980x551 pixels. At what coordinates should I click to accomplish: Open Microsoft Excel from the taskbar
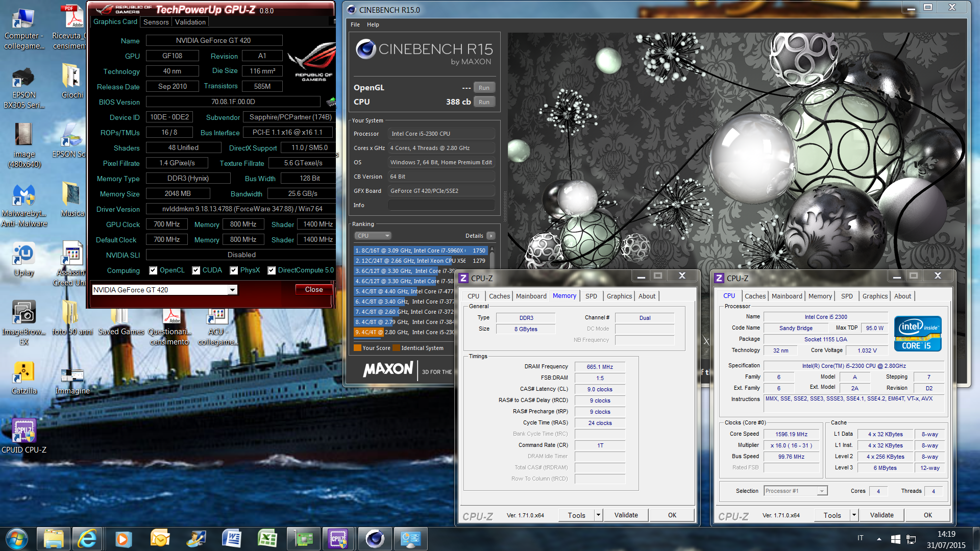267,539
